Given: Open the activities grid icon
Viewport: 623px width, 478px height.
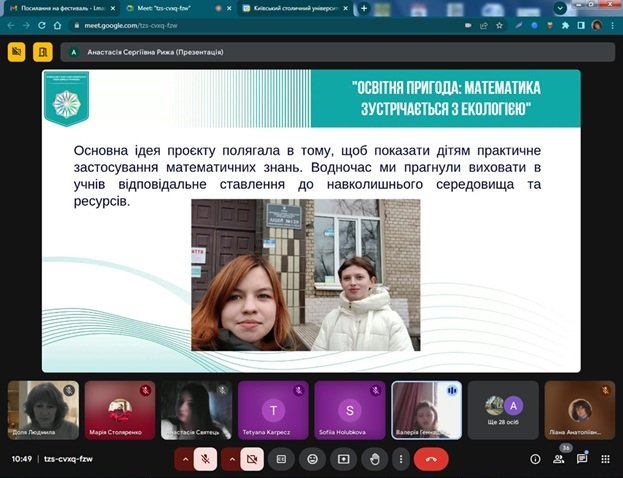Looking at the screenshot, I should (x=605, y=459).
